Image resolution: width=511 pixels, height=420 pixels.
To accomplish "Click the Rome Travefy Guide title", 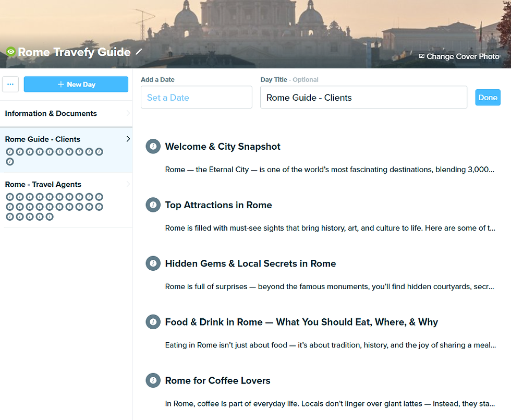I will (x=74, y=52).
